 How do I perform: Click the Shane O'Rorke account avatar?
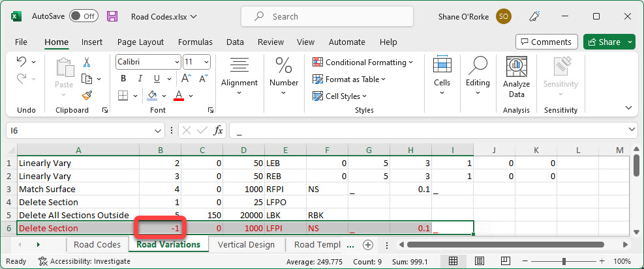pos(504,16)
